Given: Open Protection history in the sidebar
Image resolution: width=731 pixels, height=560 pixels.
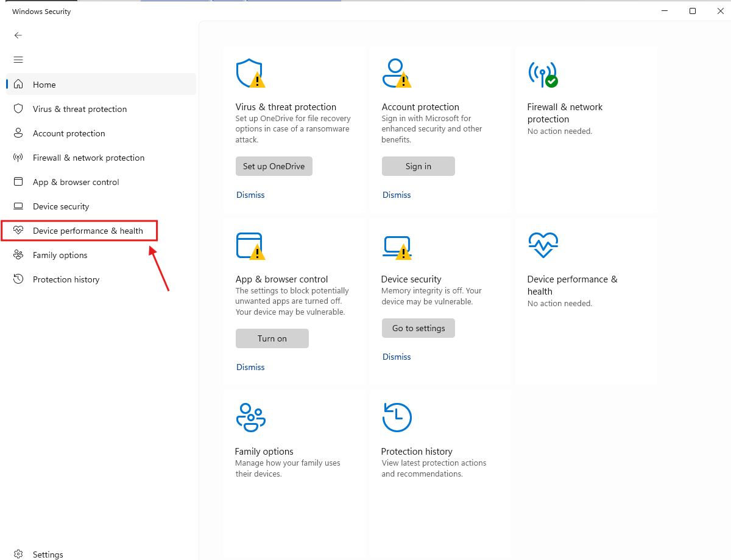Looking at the screenshot, I should point(66,279).
